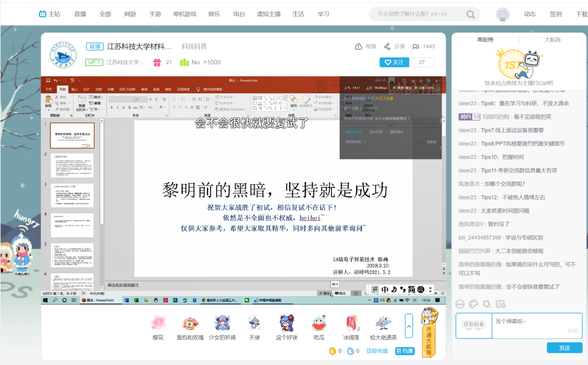Click the search magnifier icon
Viewport: 588px width, 365px height.
click(x=471, y=14)
